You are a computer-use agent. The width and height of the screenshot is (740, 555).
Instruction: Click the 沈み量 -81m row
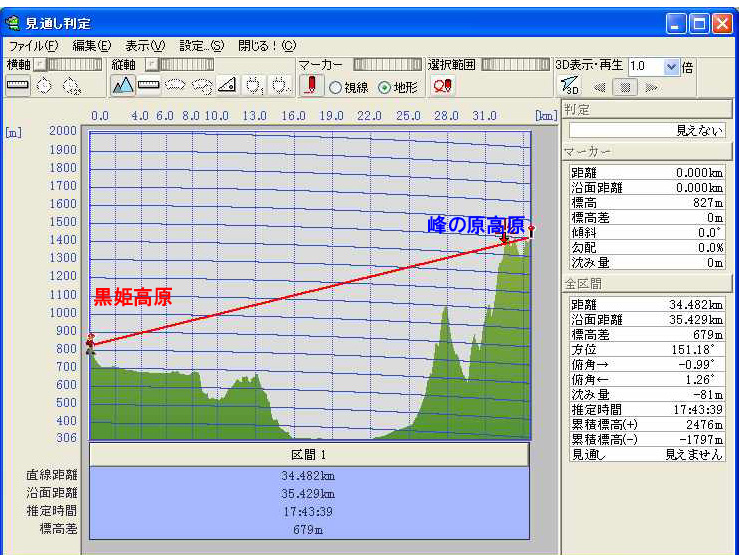tap(647, 395)
